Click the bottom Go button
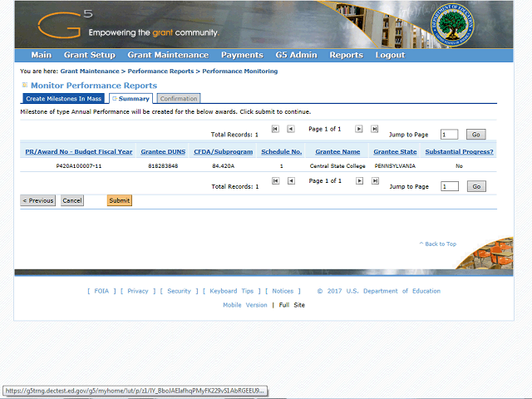The height and width of the screenshot is (399, 532). (476, 186)
